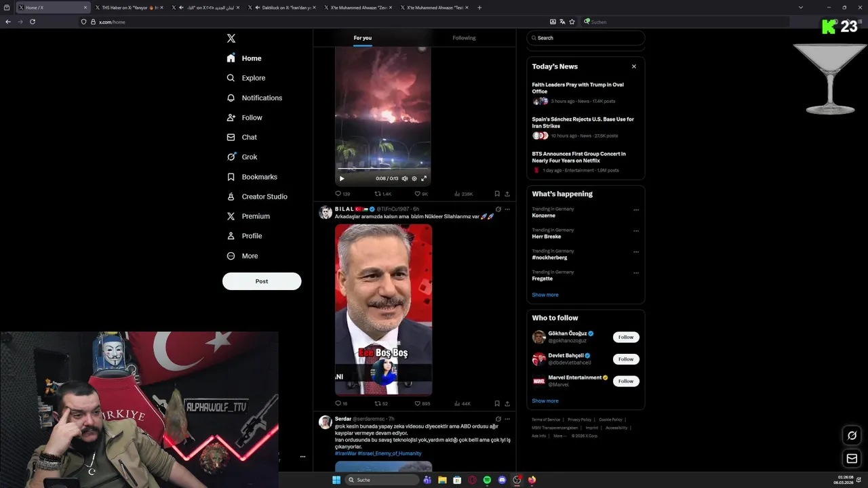Open the Konzerne trending topic
Viewport: 868px width, 488px height.
pos(544,216)
